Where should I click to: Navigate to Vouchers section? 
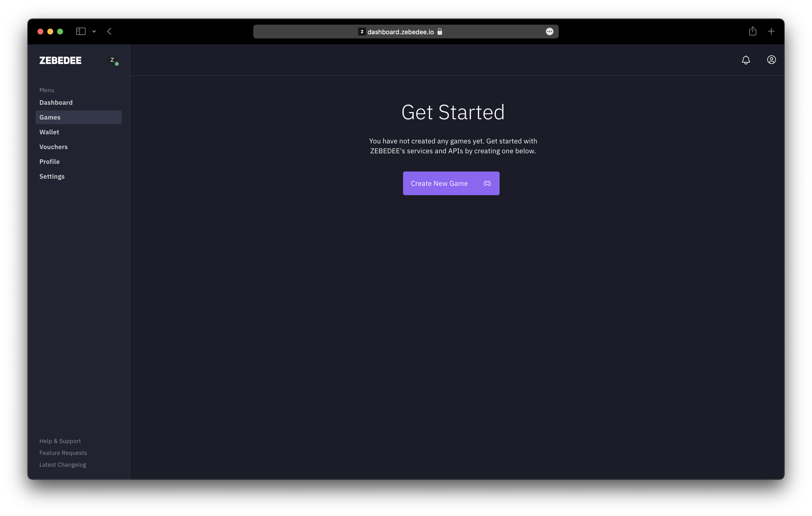53,146
